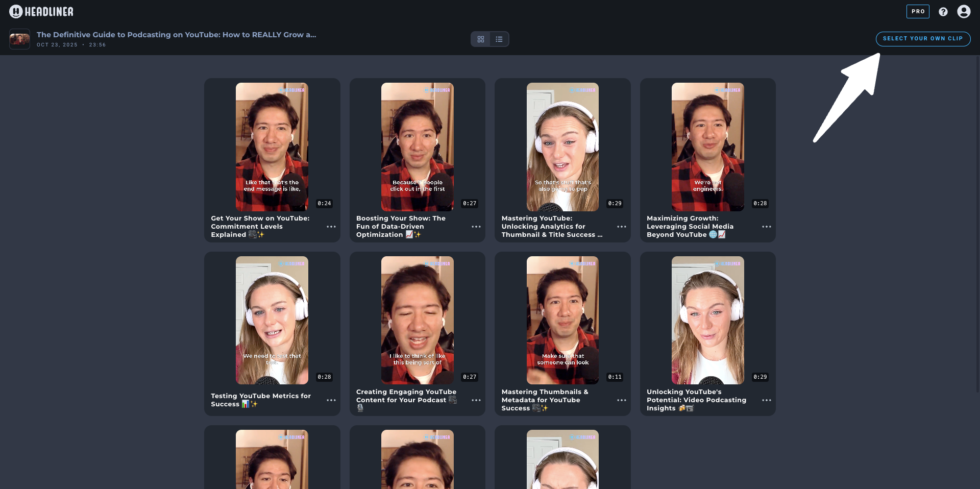The height and width of the screenshot is (489, 980).
Task: Click the Headliner logo in header
Action: (x=41, y=11)
